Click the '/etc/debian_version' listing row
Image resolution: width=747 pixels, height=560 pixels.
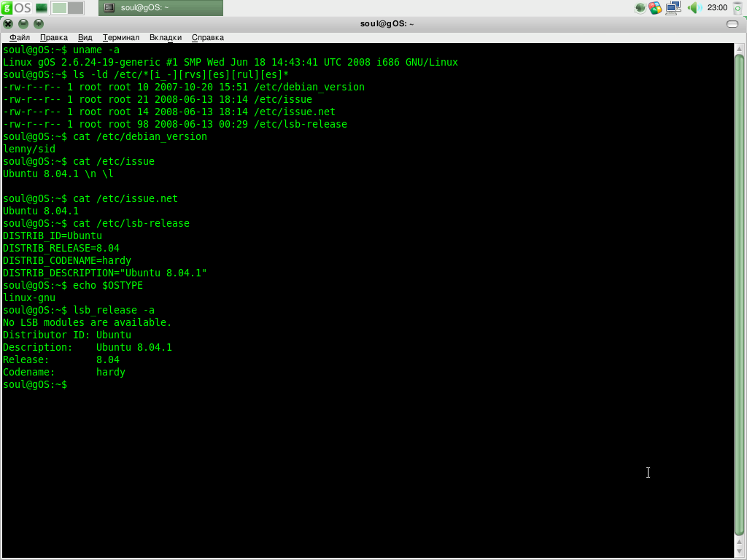183,87
